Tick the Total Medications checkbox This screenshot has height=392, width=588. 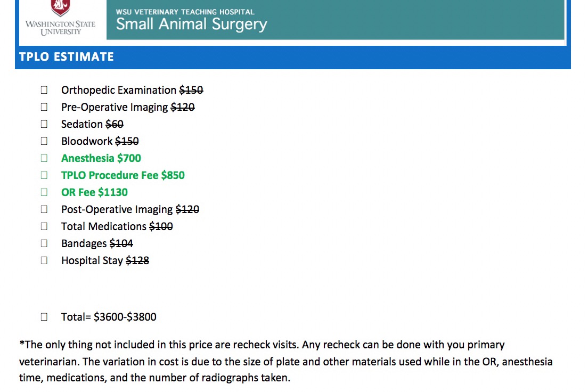[x=44, y=226]
